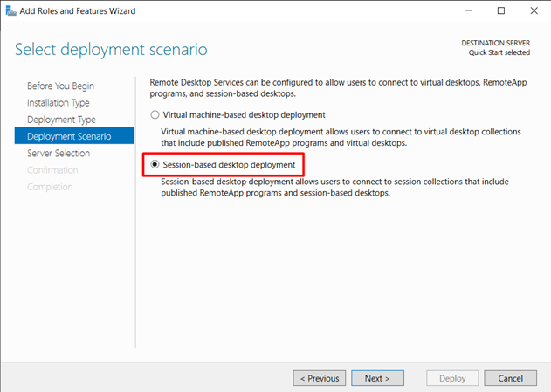
Task: Open the Deployment Type step
Action: tap(61, 120)
